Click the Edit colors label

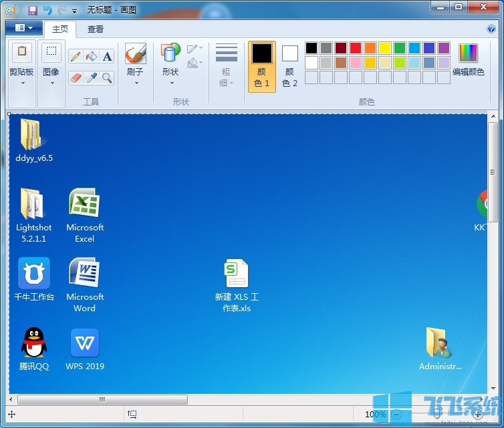coord(469,72)
